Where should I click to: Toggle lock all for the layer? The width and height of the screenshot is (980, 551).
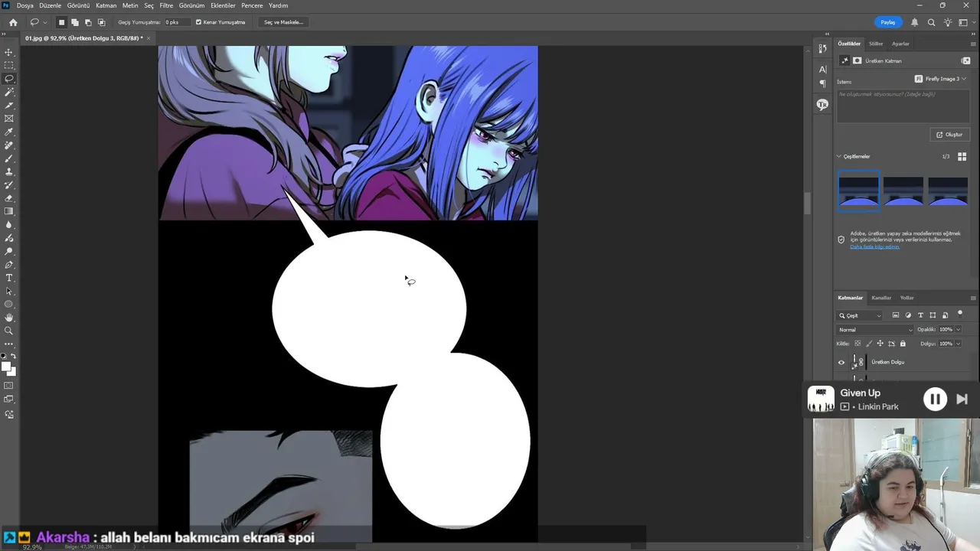tap(903, 344)
